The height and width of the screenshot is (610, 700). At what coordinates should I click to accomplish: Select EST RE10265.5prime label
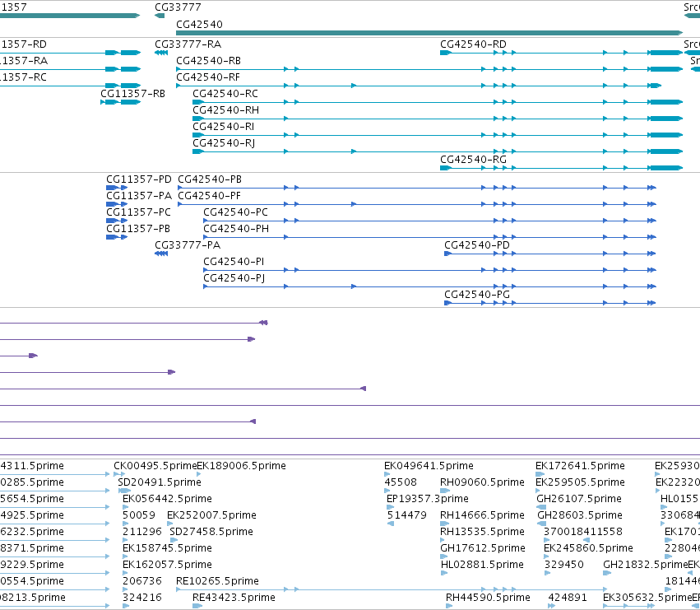pyautogui.click(x=217, y=581)
